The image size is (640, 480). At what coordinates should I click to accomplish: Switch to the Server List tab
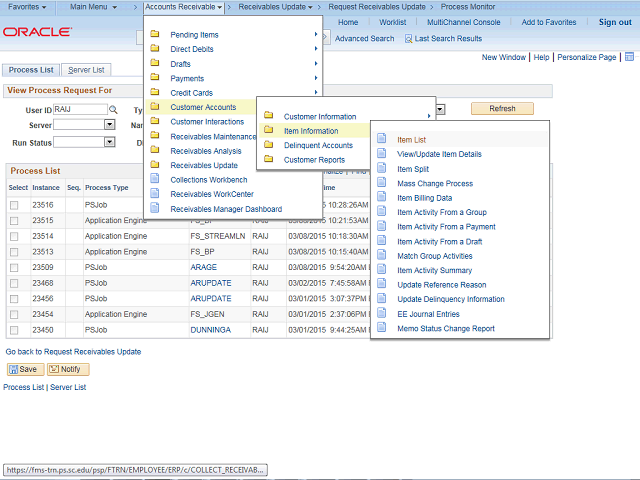pyautogui.click(x=86, y=70)
